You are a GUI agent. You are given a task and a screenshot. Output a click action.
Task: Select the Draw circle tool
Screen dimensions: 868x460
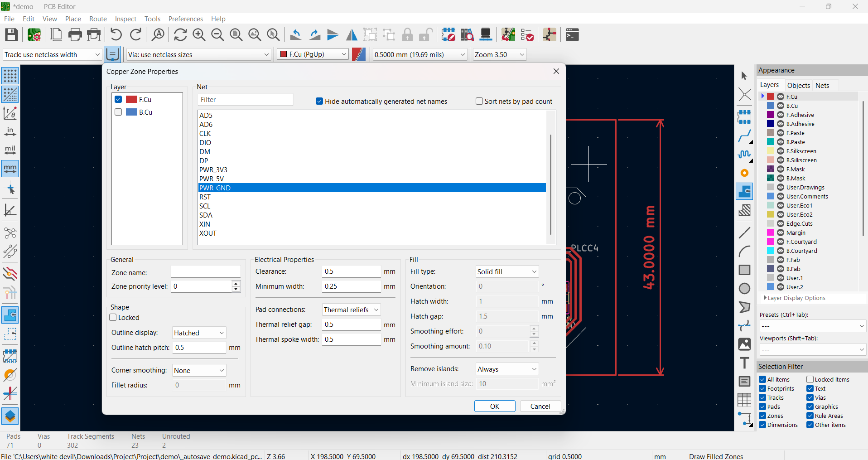[744, 289]
